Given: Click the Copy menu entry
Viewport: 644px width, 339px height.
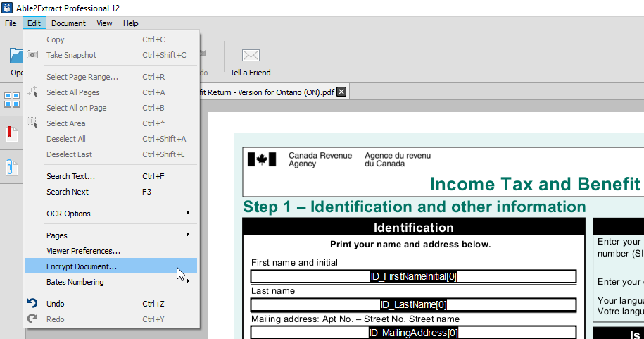Looking at the screenshot, I should click(111, 39).
